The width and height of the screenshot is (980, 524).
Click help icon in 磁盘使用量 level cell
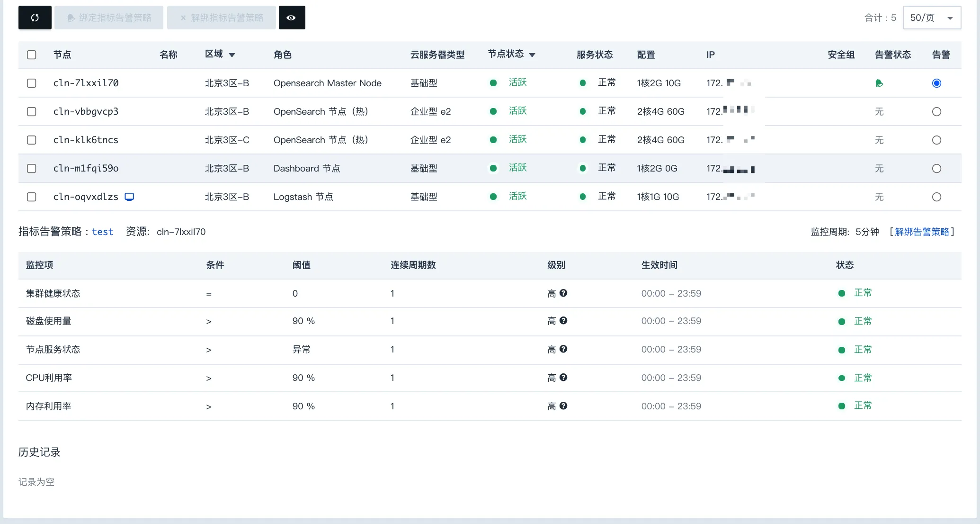coord(563,320)
